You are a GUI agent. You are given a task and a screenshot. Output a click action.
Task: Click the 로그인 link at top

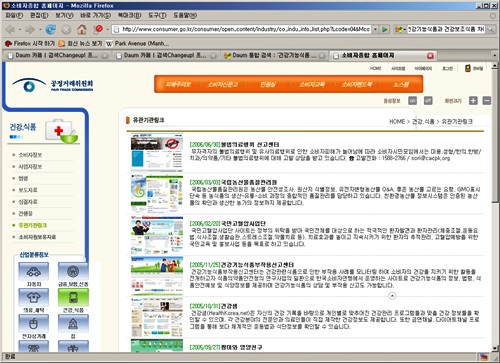[447, 68]
